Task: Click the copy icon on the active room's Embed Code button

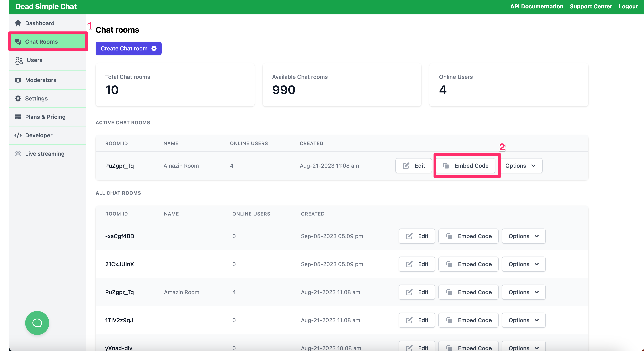Action: click(446, 166)
